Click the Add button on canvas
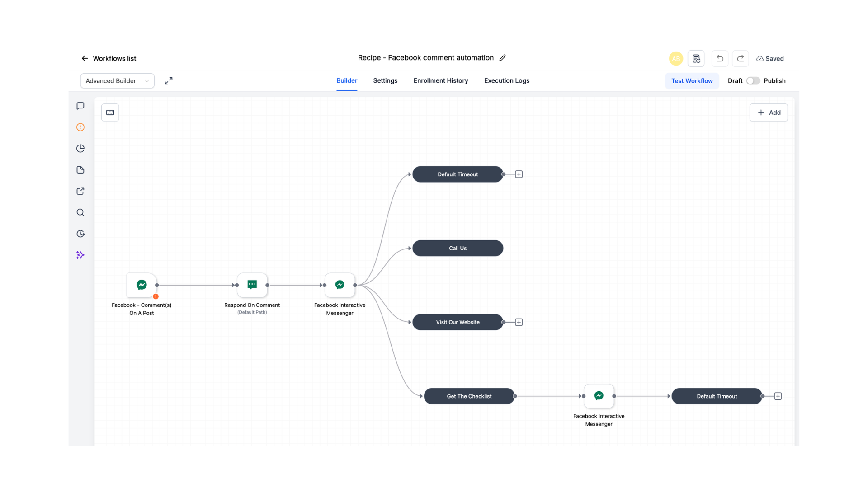 [769, 113]
